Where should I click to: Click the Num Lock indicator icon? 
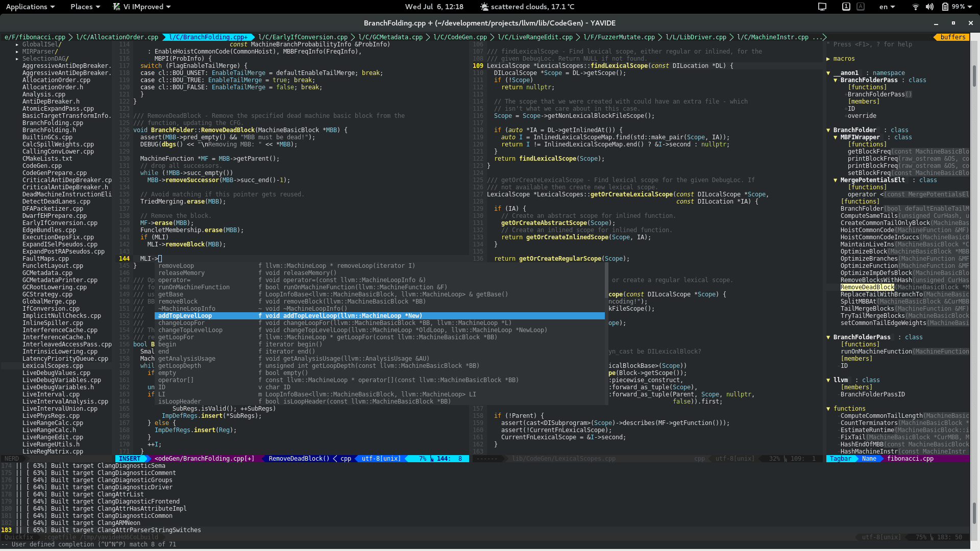click(x=846, y=7)
